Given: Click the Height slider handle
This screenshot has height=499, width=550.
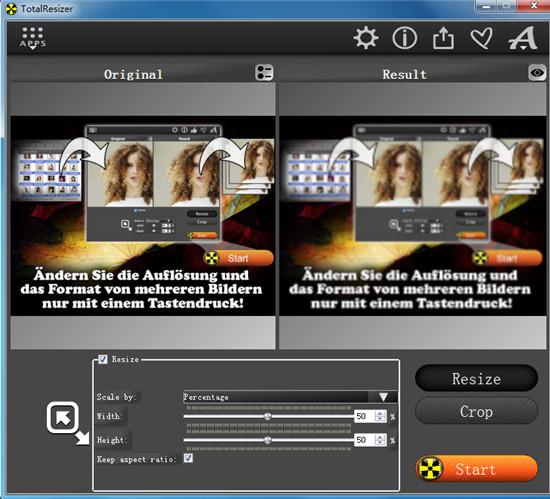Looking at the screenshot, I should (x=267, y=440).
